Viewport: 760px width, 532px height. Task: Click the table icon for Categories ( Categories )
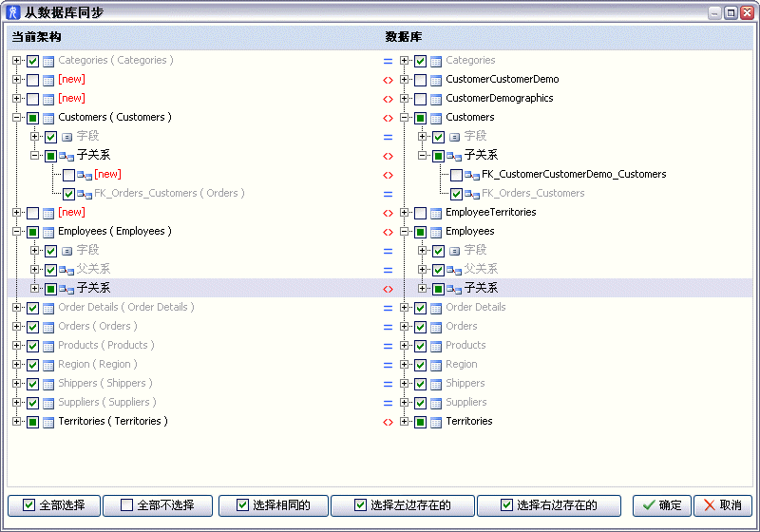tap(48, 61)
